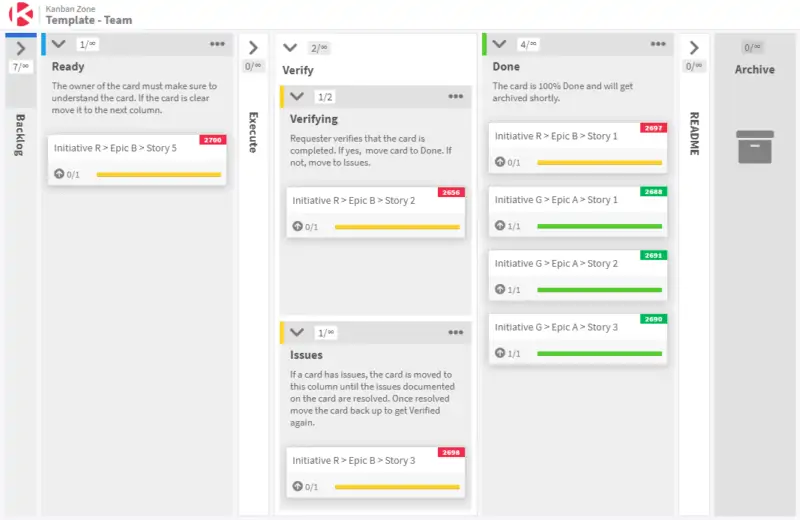The width and height of the screenshot is (800, 520).
Task: Click the Archive box icon
Action: point(755,146)
